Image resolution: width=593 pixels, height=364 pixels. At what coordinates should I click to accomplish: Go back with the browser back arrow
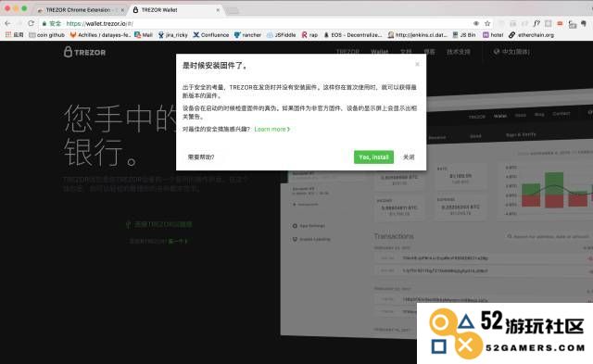pyautogui.click(x=8, y=23)
